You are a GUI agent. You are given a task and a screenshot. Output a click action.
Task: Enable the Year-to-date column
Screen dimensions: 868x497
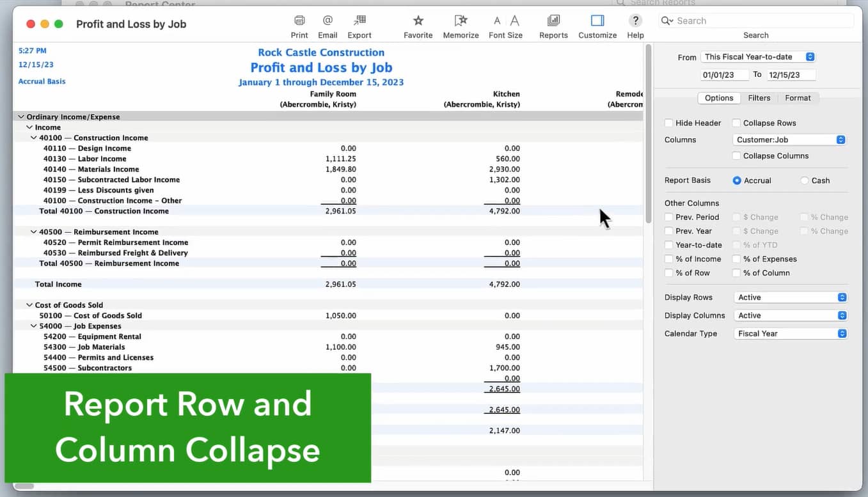pos(668,245)
